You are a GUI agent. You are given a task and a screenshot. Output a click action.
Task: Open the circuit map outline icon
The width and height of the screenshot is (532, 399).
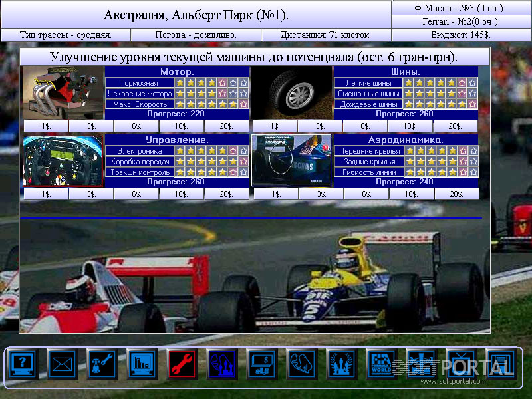click(302, 364)
